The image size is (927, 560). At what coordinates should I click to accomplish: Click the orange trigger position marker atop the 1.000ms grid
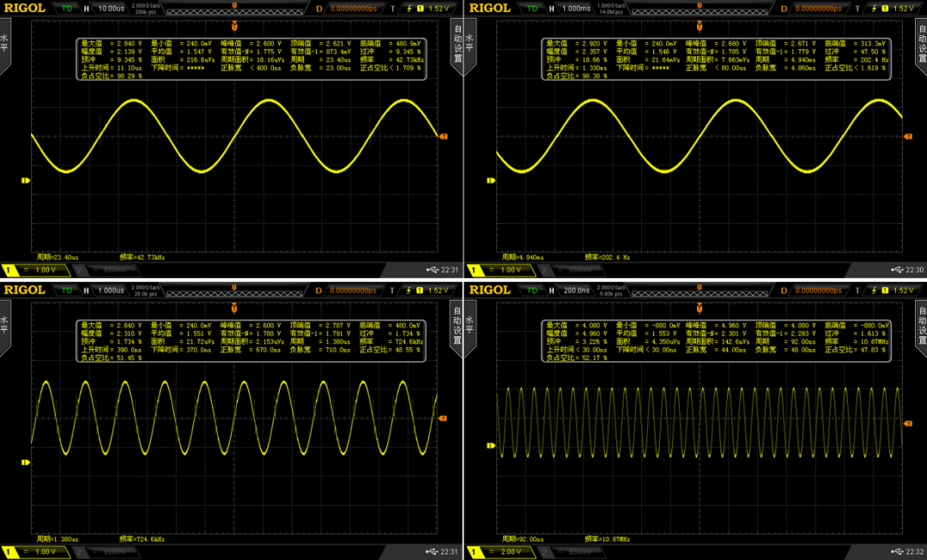point(700,26)
